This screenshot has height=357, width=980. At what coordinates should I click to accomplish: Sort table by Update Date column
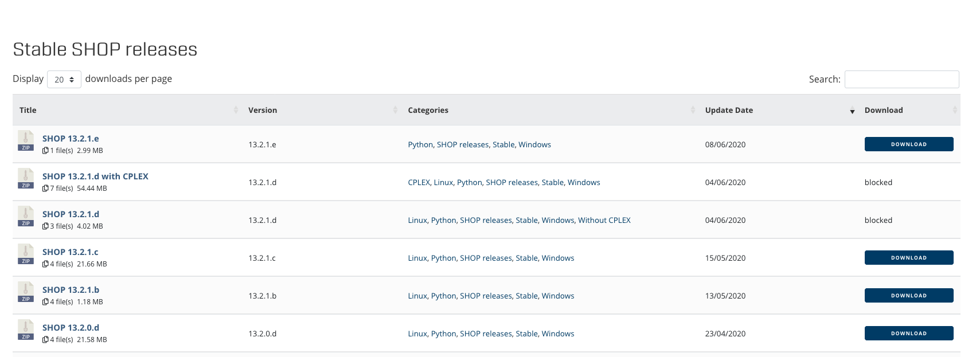[779, 110]
